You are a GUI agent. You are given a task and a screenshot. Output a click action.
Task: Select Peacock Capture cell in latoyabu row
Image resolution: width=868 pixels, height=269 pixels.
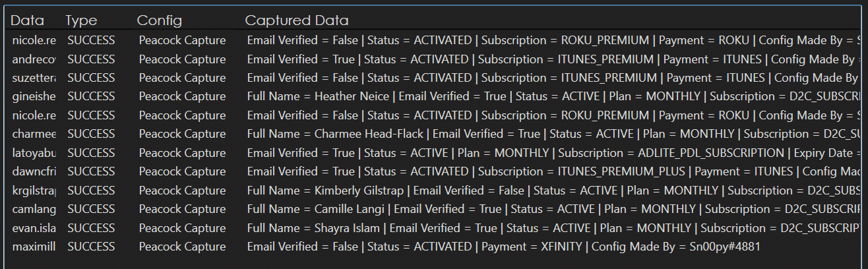click(x=182, y=153)
